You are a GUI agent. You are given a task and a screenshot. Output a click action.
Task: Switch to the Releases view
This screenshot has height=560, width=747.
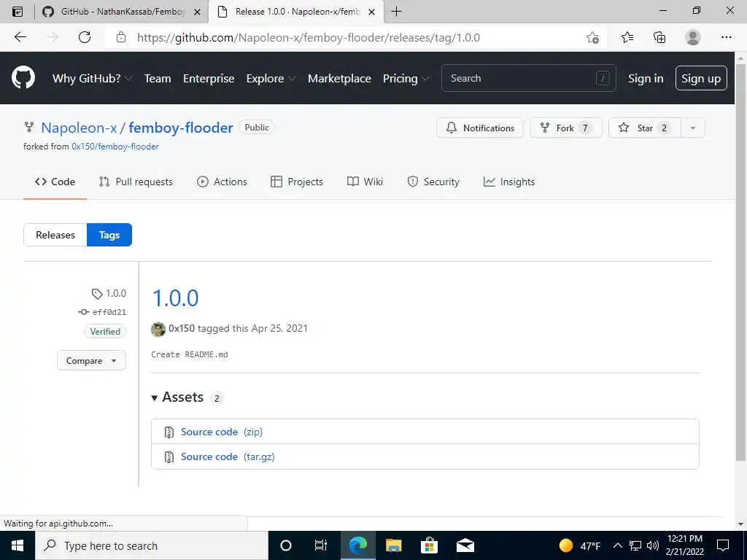[55, 235]
